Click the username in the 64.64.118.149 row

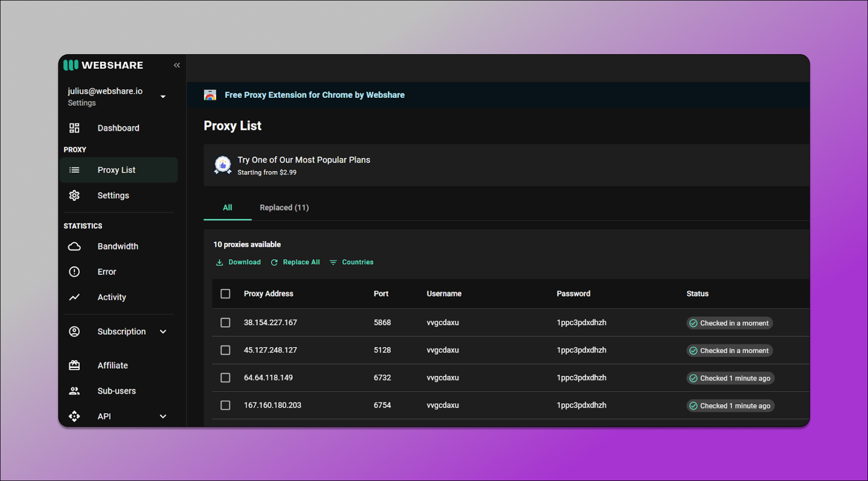(x=443, y=378)
